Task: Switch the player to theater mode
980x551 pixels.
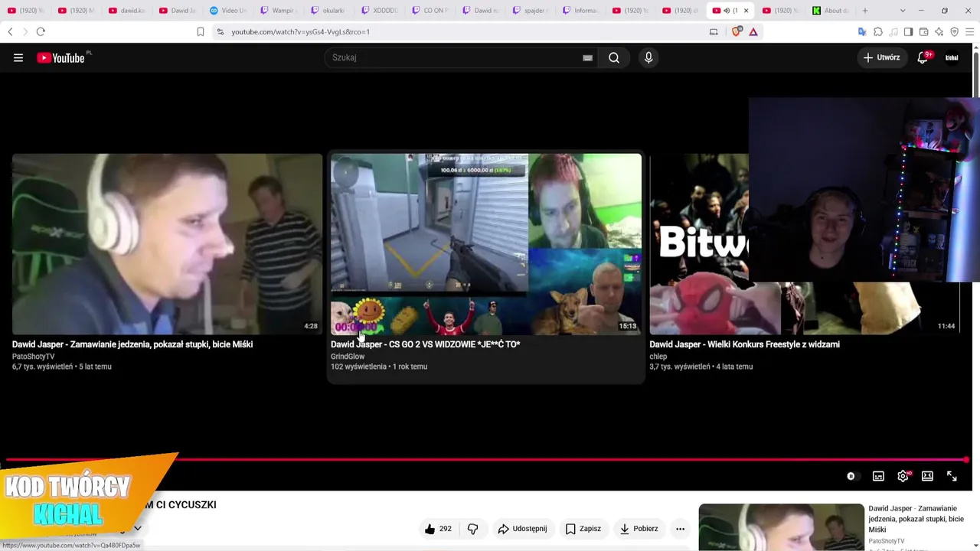Action: [x=927, y=476]
